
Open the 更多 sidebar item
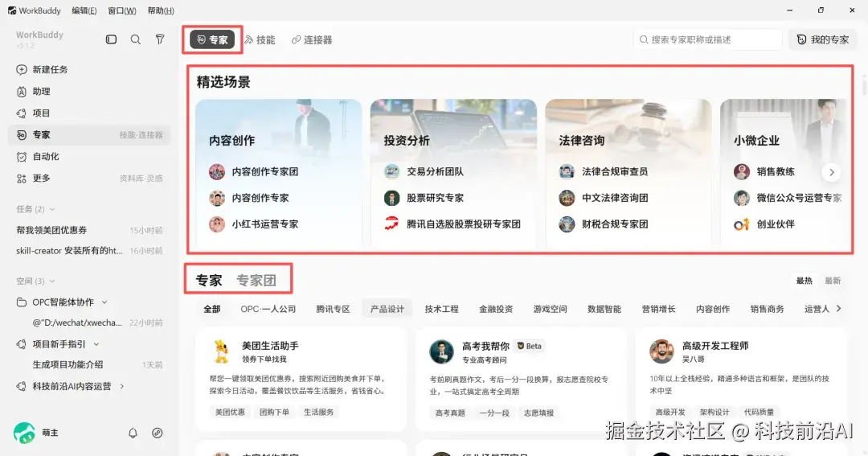click(88, 178)
